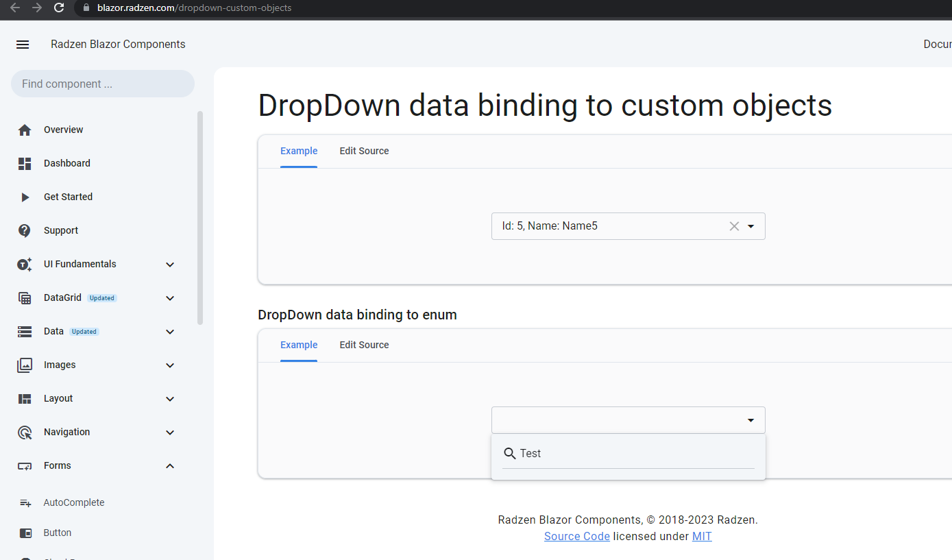Click the Get Started play icon
The width and height of the screenshot is (952, 560).
(x=25, y=197)
